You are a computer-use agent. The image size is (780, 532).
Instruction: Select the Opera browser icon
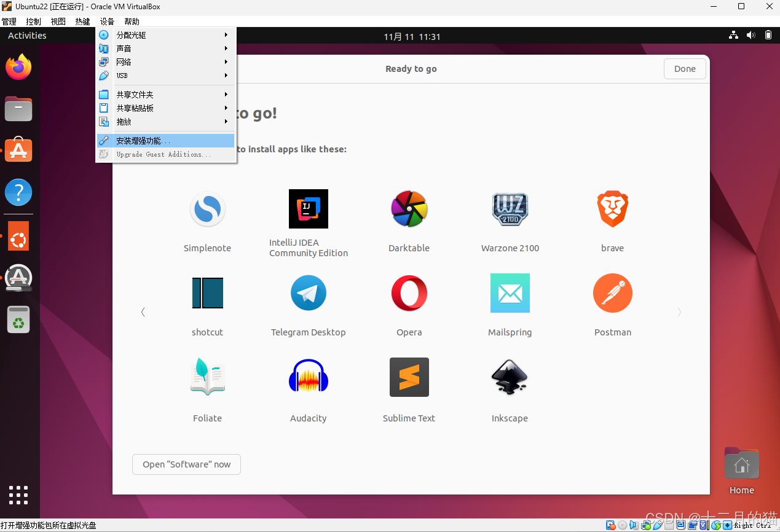point(409,293)
